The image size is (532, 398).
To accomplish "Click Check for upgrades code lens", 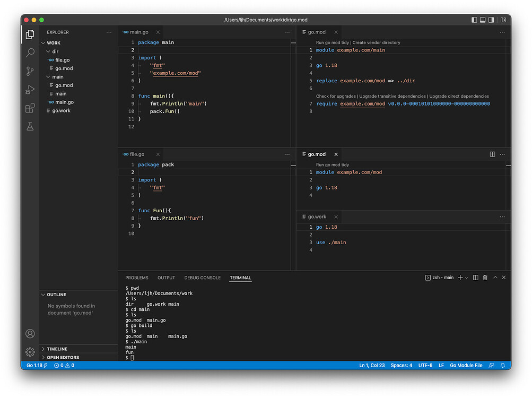I will point(336,96).
